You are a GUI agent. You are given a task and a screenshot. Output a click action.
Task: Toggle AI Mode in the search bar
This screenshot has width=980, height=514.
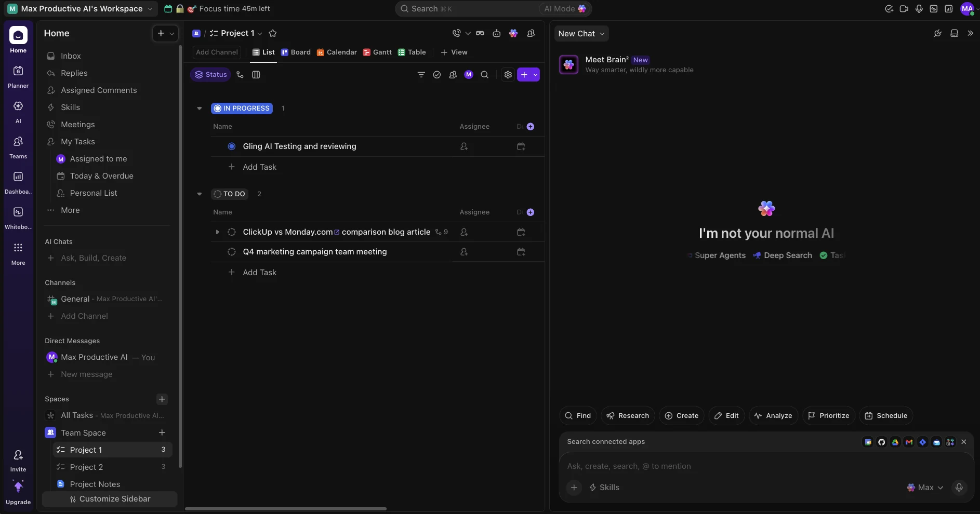point(565,9)
